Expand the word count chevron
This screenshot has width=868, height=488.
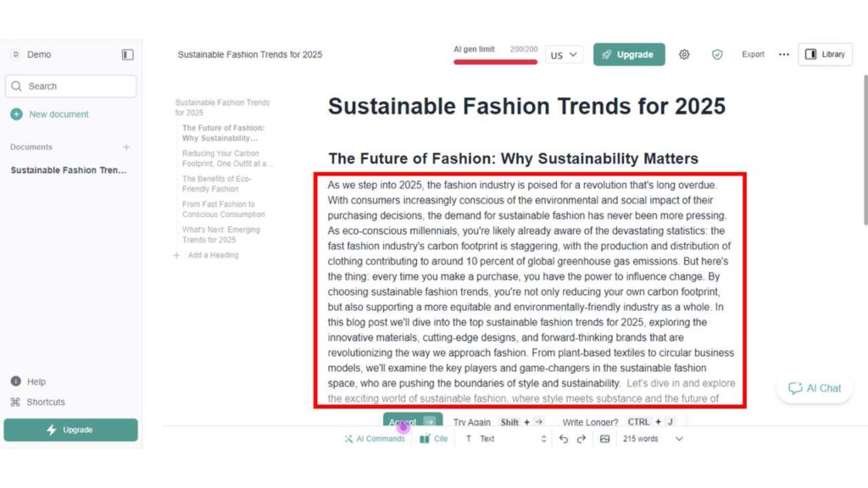[679, 439]
